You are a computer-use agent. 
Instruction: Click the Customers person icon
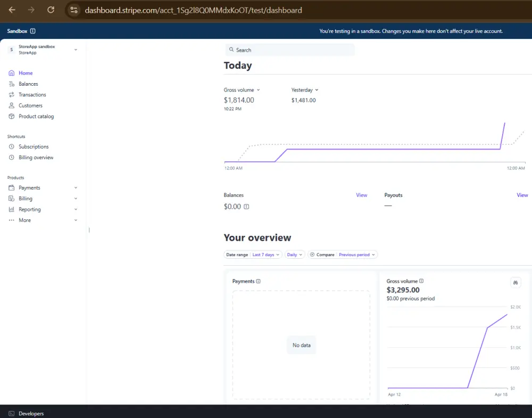point(12,105)
